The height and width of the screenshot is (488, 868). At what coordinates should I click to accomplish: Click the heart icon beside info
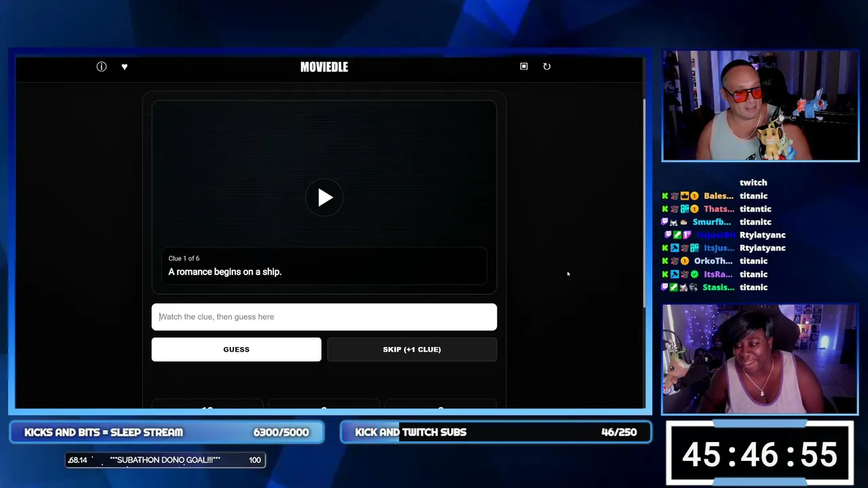tap(124, 66)
